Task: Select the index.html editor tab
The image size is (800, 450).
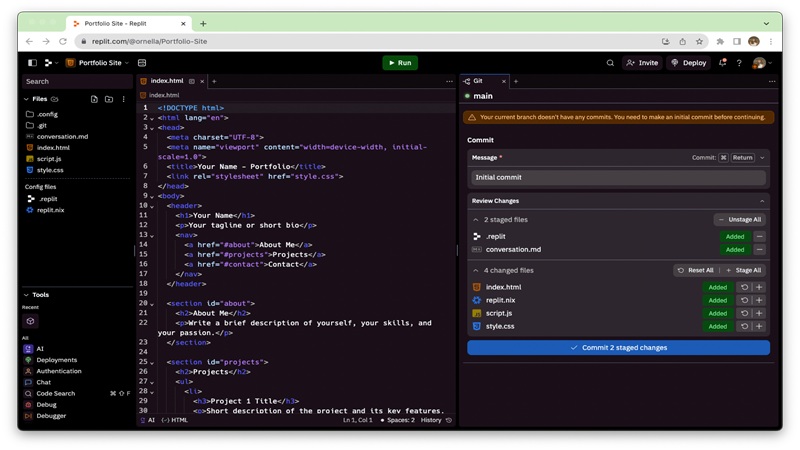Action: click(166, 81)
